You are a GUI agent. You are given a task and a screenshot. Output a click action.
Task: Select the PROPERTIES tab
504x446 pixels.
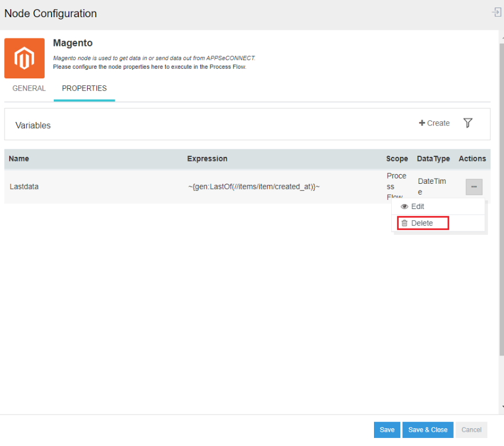(84, 89)
